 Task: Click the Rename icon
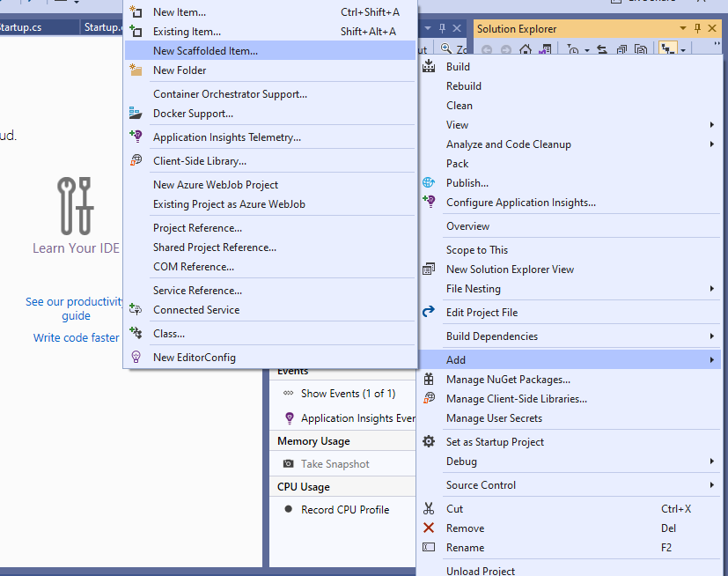click(429, 547)
